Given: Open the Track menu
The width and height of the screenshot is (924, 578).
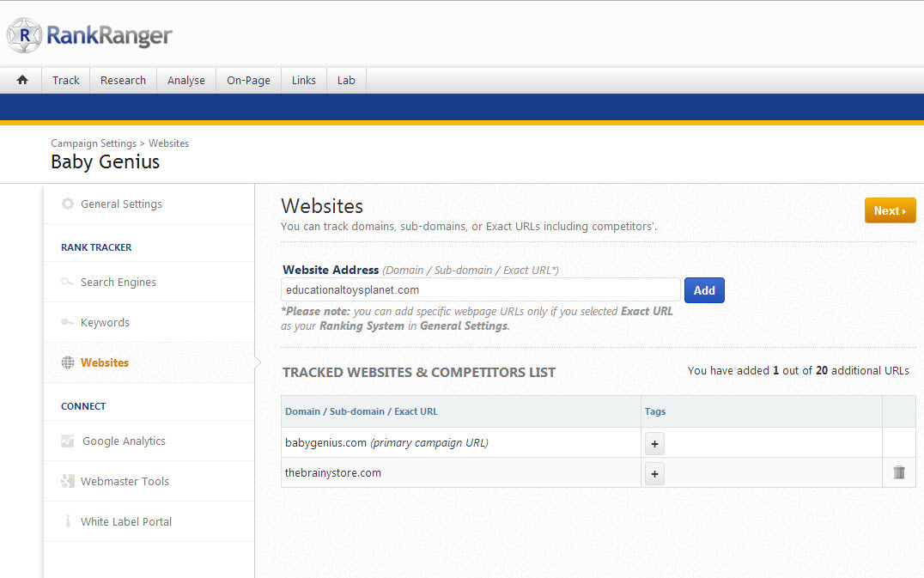Looking at the screenshot, I should tap(65, 80).
